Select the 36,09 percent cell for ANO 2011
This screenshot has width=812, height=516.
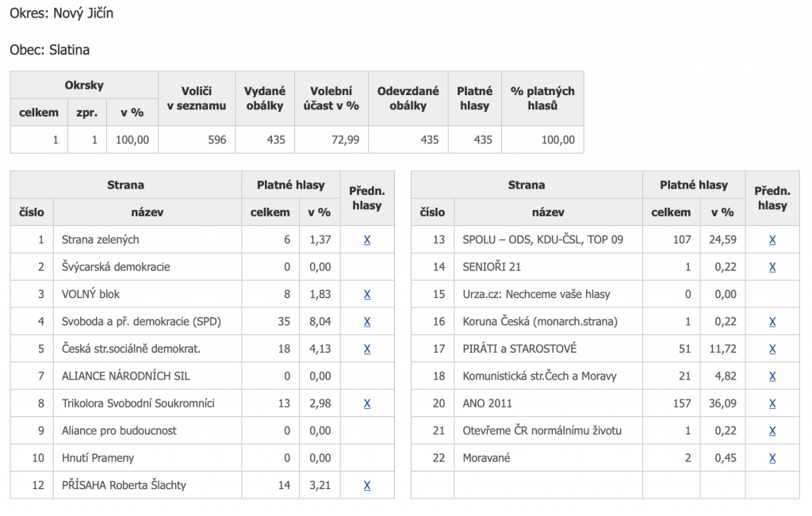[722, 403]
